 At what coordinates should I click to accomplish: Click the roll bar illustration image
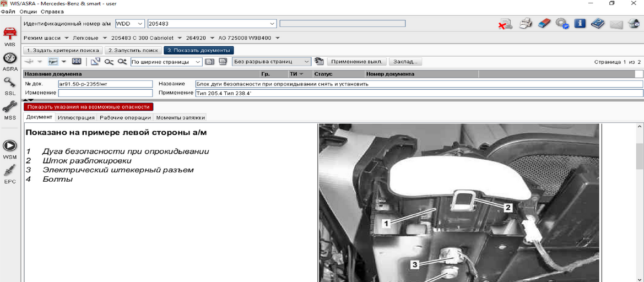pos(459,203)
